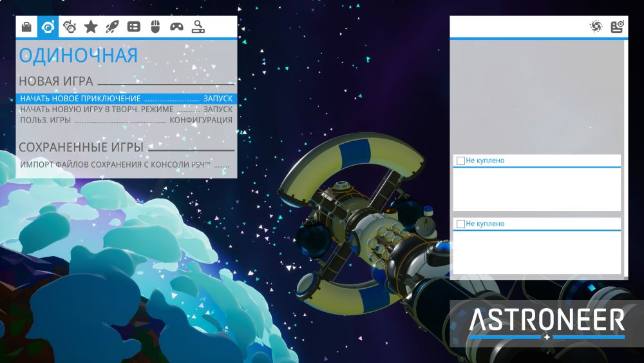644x363 pixels.
Task: Toggle the second "Не куплено" checkbox
Action: [460, 224]
